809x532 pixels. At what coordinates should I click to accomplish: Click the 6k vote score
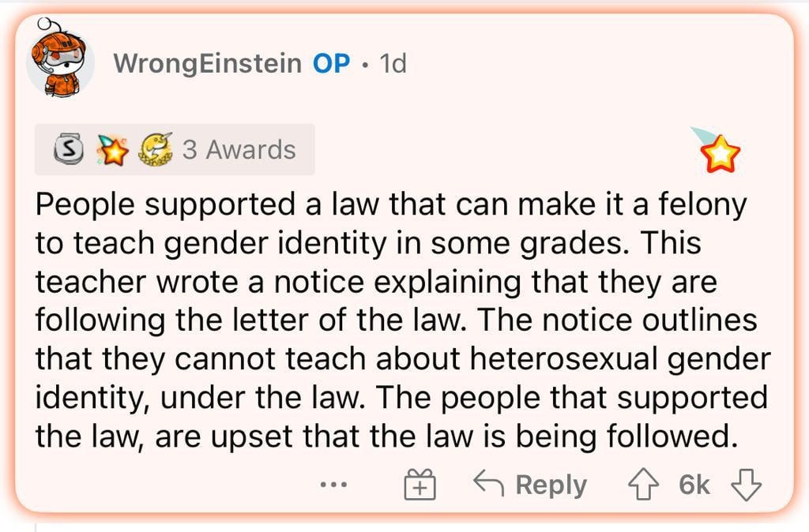(694, 485)
